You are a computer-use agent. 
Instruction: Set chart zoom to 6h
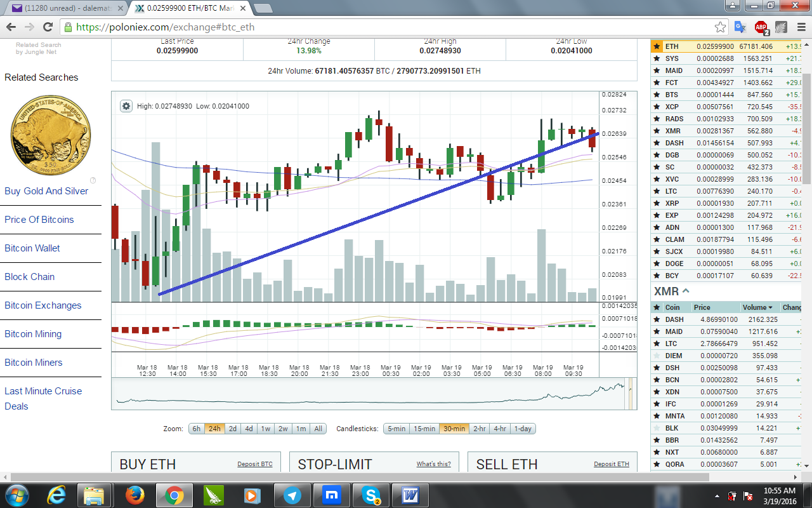click(197, 429)
